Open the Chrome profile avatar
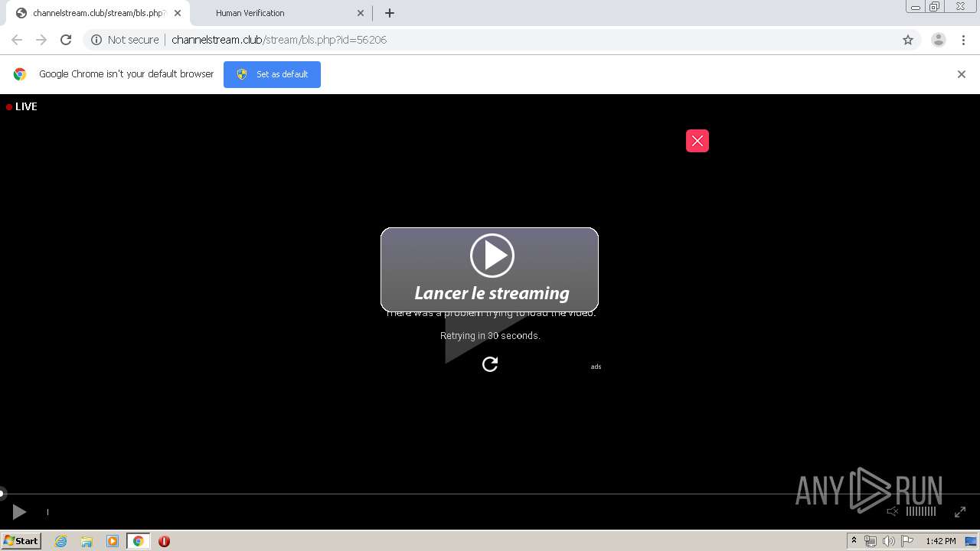Image resolution: width=980 pixels, height=551 pixels. tap(939, 40)
